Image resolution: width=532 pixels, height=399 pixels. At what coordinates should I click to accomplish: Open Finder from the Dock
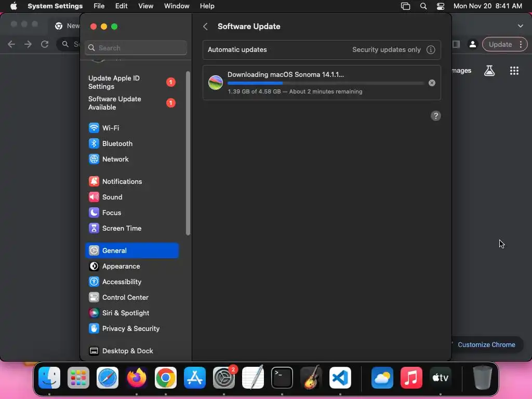(x=49, y=378)
